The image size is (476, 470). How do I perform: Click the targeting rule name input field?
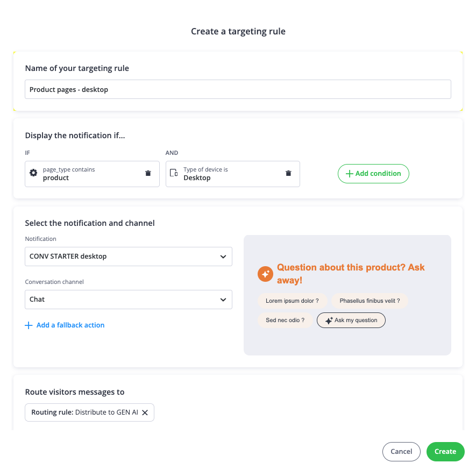pos(238,90)
